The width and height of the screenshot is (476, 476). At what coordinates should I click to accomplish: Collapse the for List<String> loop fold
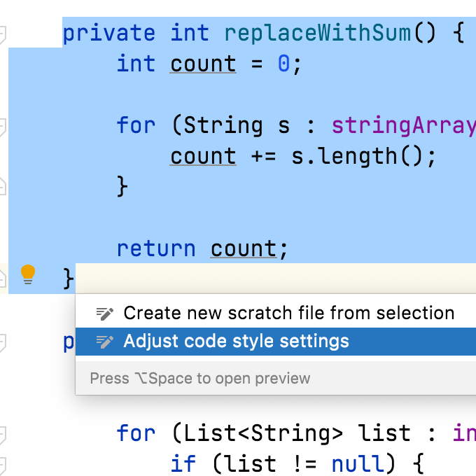3,433
